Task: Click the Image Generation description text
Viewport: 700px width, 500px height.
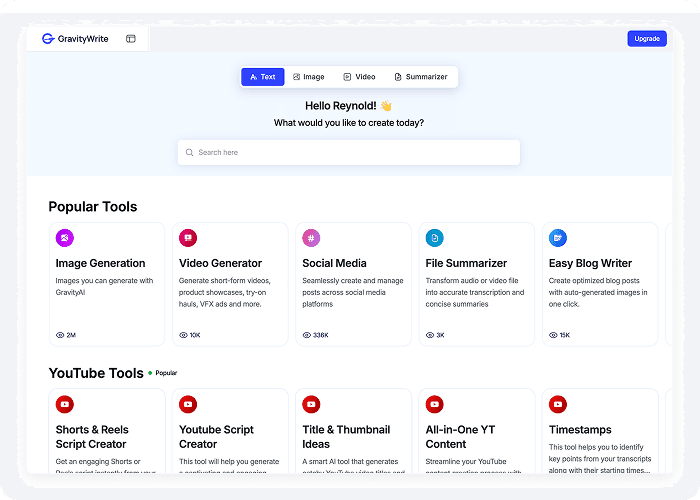Action: [x=104, y=287]
